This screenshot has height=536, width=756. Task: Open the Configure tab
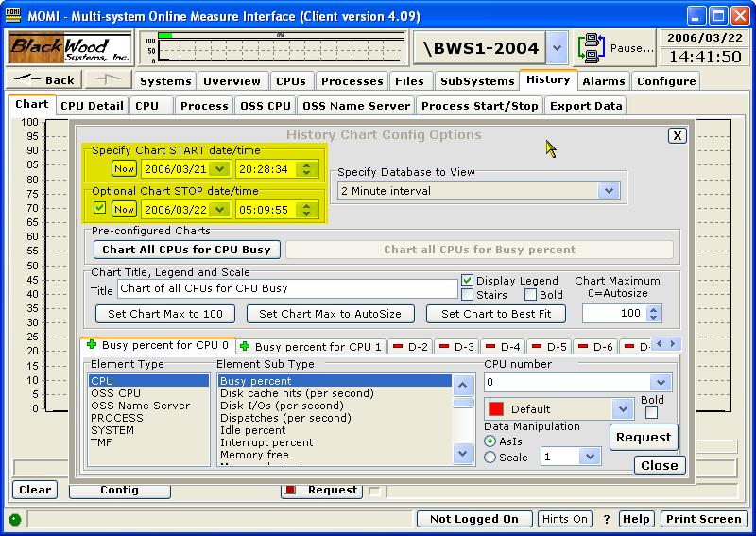point(666,81)
